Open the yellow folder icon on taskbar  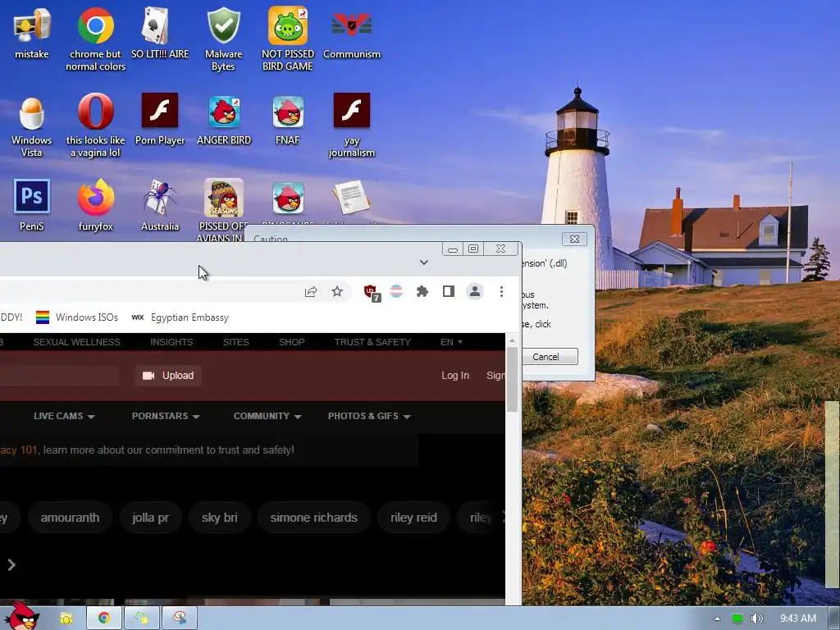click(x=66, y=619)
